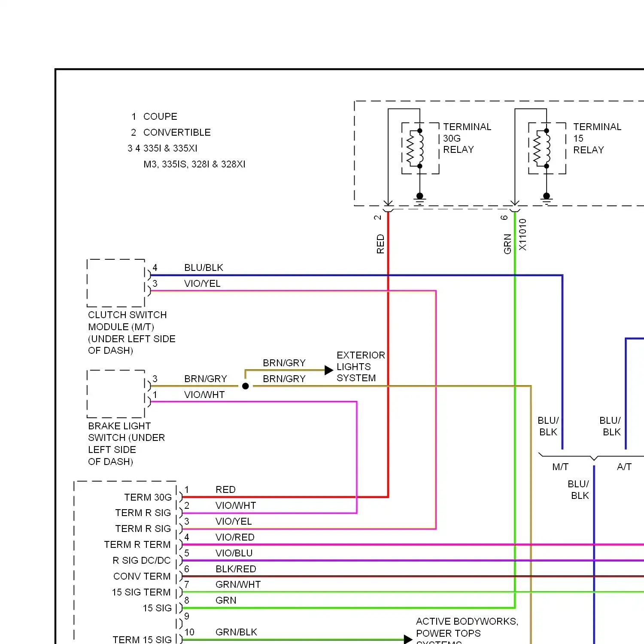The image size is (644, 644).
Task: Select the ground symbol under Terminal 15 relay
Action: coord(547,199)
